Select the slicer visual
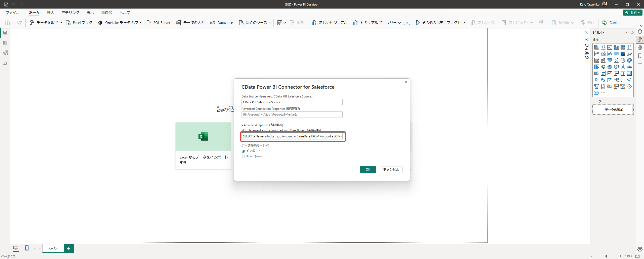644x259 pixels. coord(616,73)
